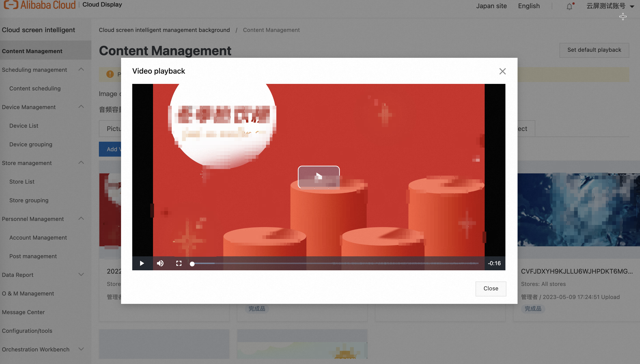Click the blue ocean video thumbnail
The width and height of the screenshot is (640, 364).
(x=578, y=210)
